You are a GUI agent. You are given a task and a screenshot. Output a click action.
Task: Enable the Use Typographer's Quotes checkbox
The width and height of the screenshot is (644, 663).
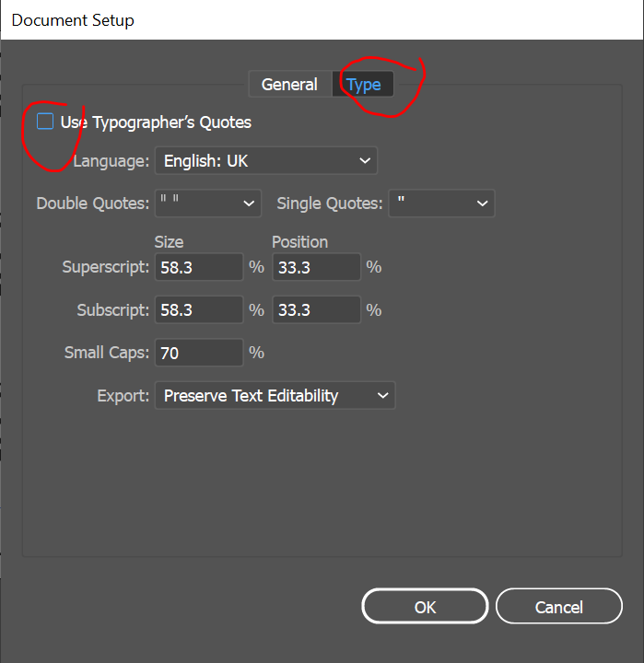click(x=45, y=122)
